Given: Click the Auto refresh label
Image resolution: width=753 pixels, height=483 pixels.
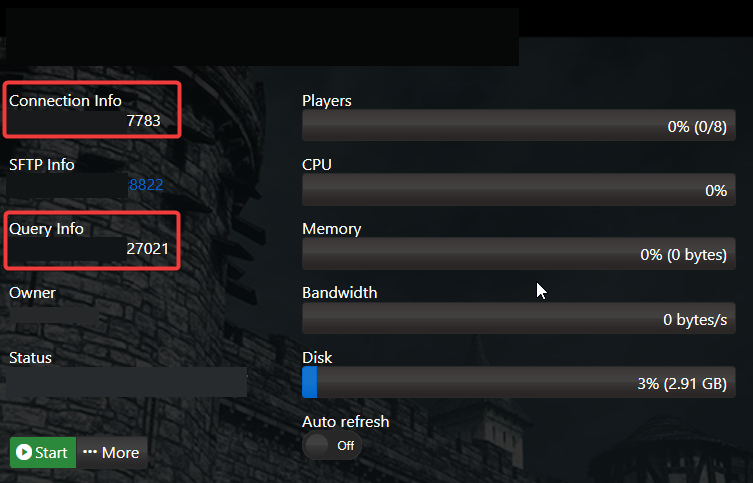Looking at the screenshot, I should pos(345,422).
